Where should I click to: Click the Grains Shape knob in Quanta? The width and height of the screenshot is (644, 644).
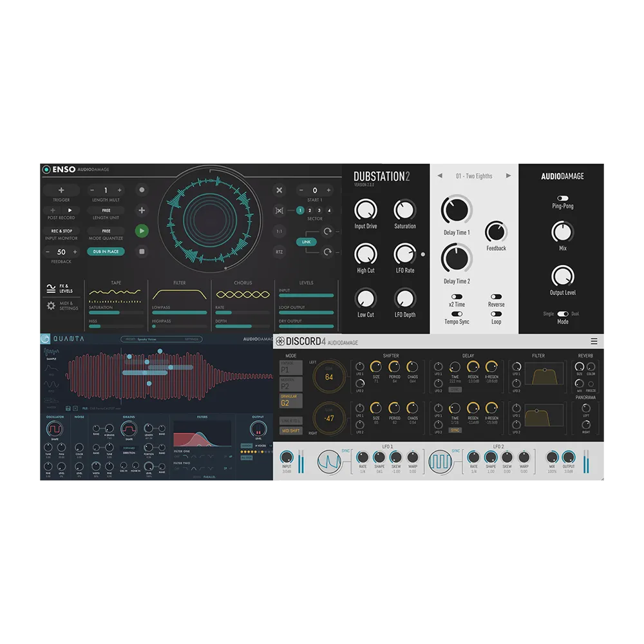click(129, 429)
